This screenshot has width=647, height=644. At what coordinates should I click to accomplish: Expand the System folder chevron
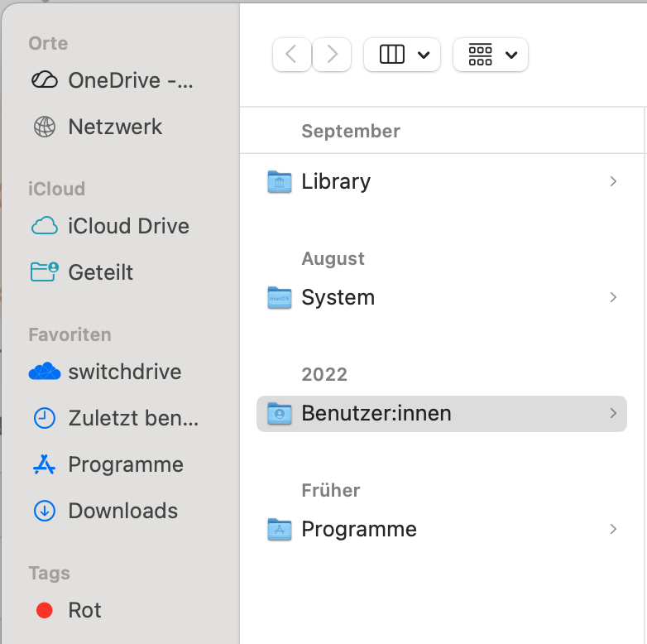[x=613, y=297]
